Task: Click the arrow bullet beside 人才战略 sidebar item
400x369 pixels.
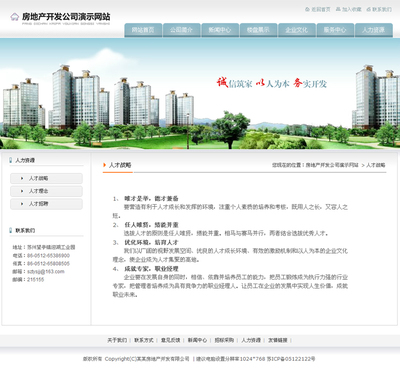Action: (22, 178)
